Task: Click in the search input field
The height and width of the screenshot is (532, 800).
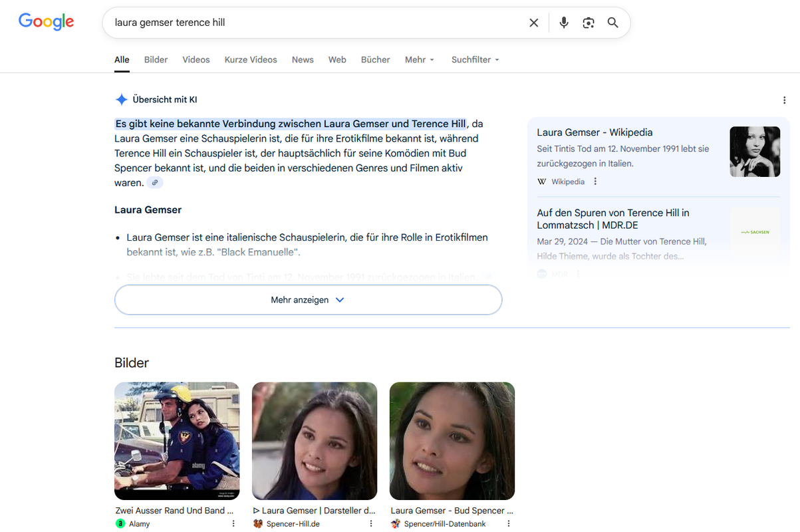Action: point(316,23)
